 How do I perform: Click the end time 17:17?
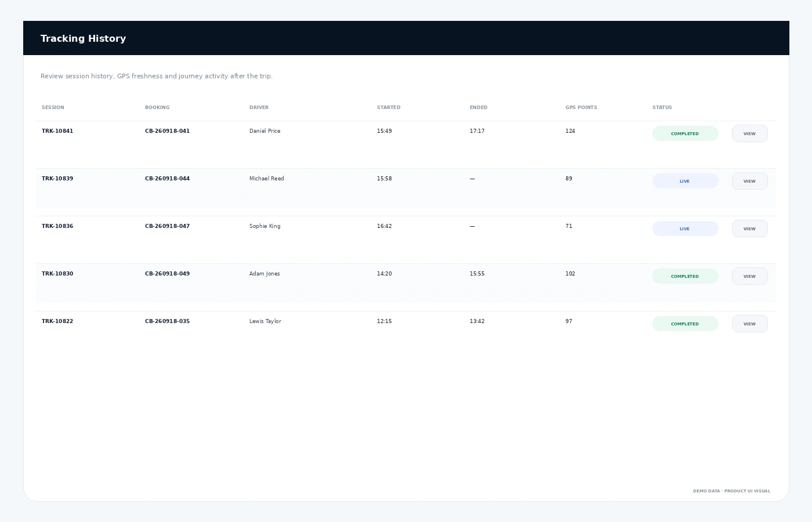[x=477, y=131]
